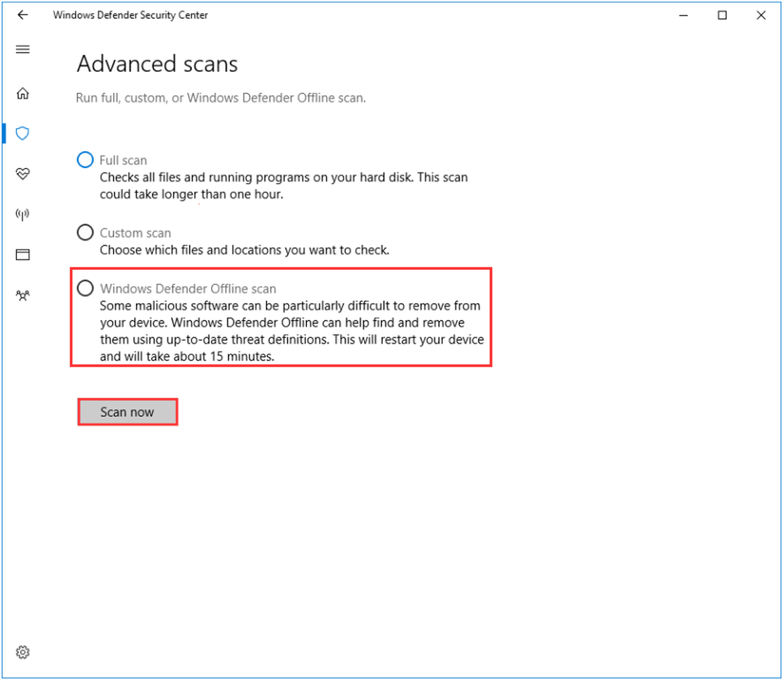The width and height of the screenshot is (784, 681).
Task: Open the Home section icon
Action: pyautogui.click(x=23, y=93)
